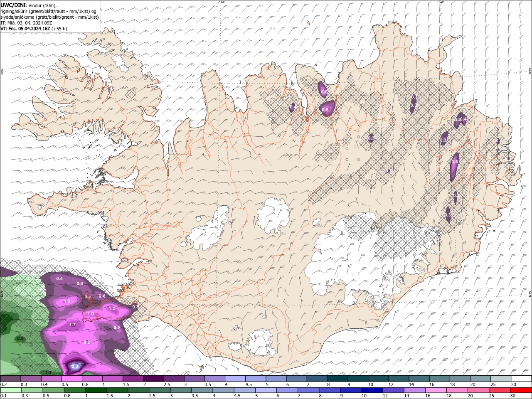Click the 1.2 snowfall value near Reykjanes

[112, 308]
